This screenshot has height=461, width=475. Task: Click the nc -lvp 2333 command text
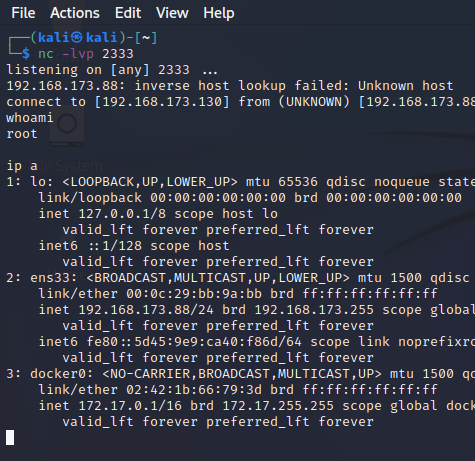coord(86,54)
